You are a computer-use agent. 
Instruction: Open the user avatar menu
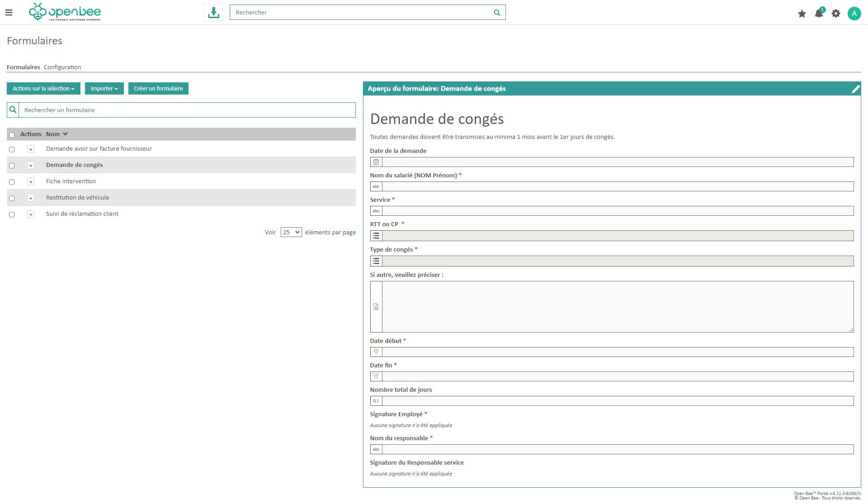click(854, 14)
